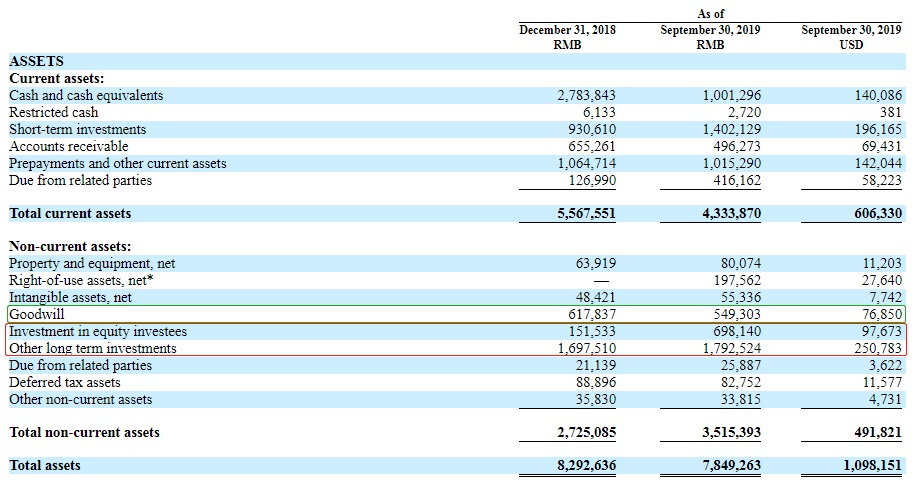The height and width of the screenshot is (482, 916).
Task: Select the Total non-current assets label
Action: 84,433
